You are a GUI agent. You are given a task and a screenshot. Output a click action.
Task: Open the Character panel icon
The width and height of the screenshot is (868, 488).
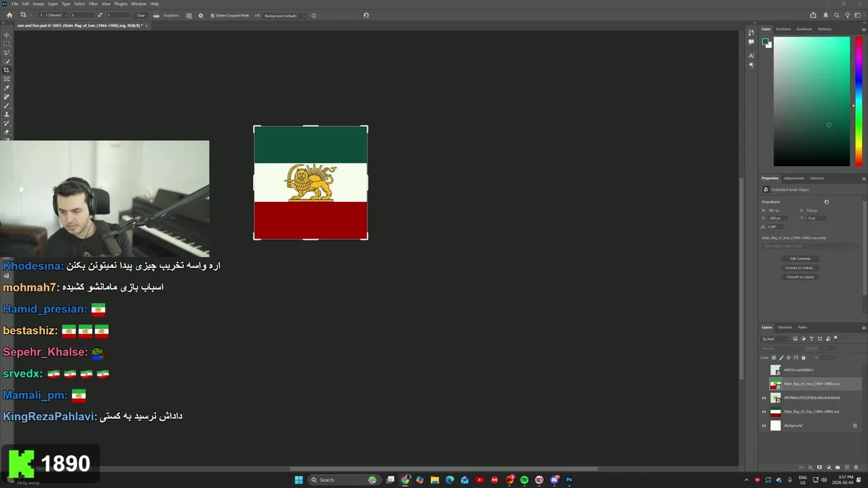[751, 56]
